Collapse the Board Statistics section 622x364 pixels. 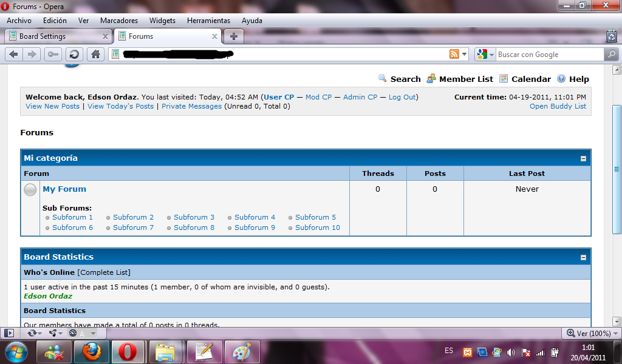pyautogui.click(x=583, y=257)
